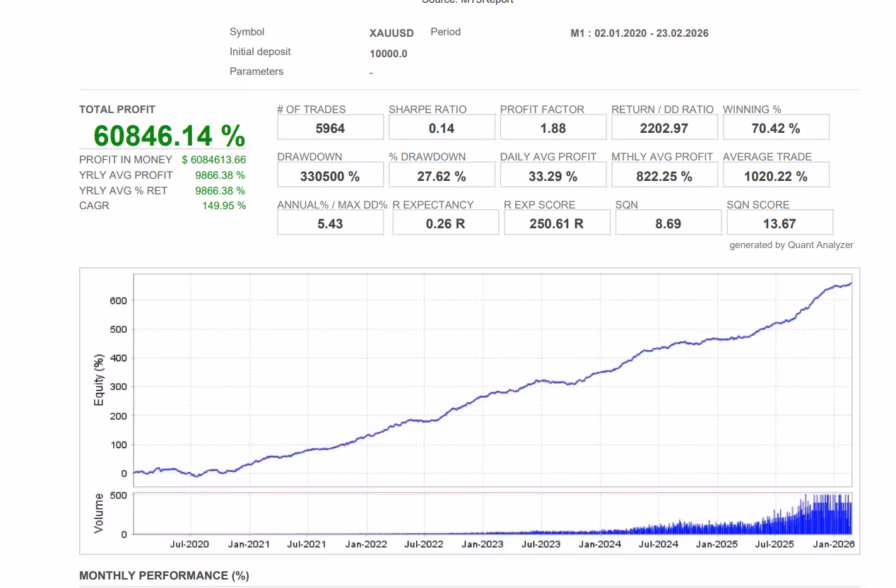Click the total profit figure 60846.14 %

[x=170, y=136]
